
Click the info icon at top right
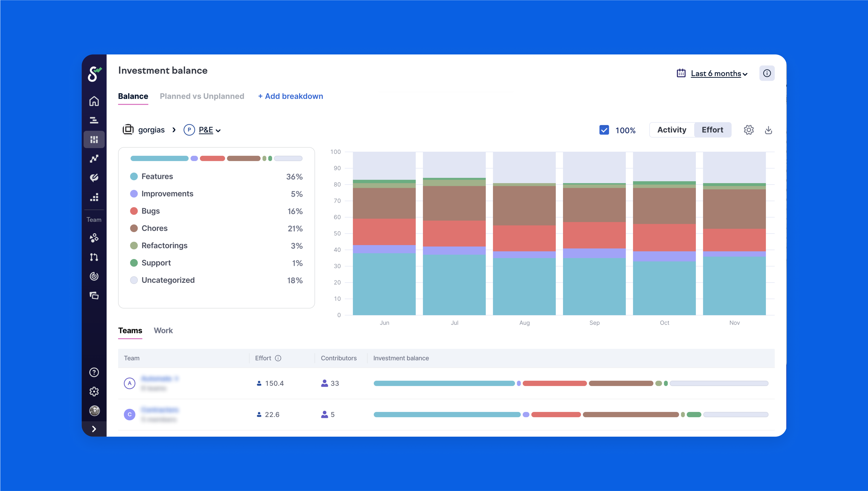(767, 73)
